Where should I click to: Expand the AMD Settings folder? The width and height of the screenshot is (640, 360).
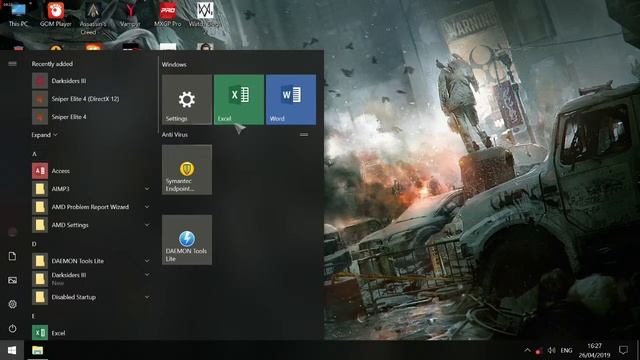click(x=147, y=224)
